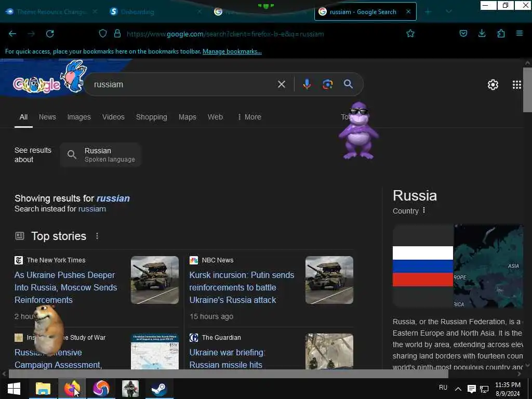Bookmark this page with the star icon
This screenshot has height=399, width=532.
click(x=410, y=33)
